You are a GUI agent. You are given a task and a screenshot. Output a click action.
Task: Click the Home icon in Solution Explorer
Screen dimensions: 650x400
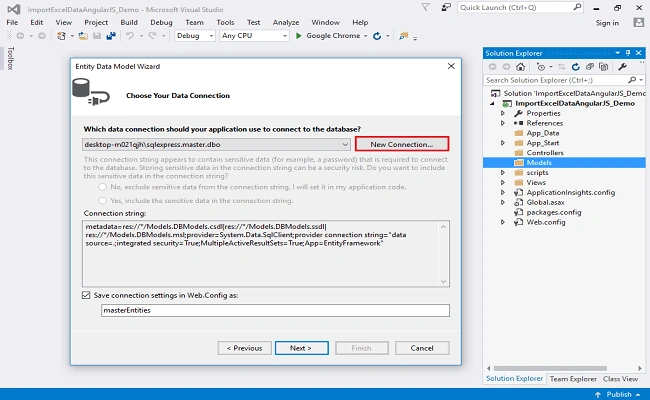(x=521, y=67)
